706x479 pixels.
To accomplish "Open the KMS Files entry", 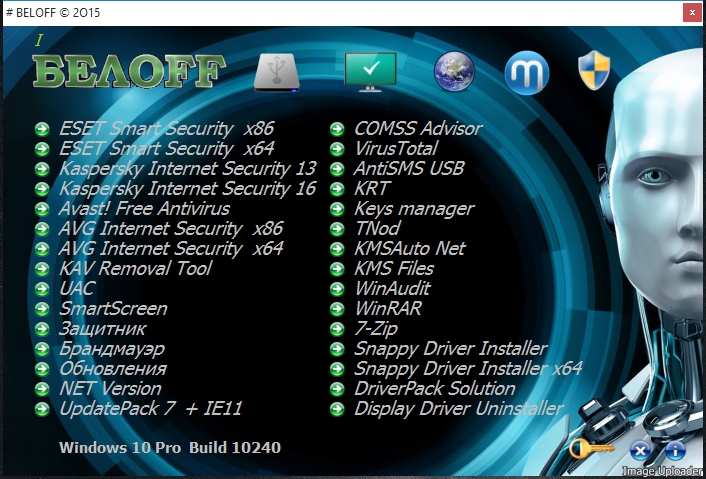I will [x=394, y=269].
